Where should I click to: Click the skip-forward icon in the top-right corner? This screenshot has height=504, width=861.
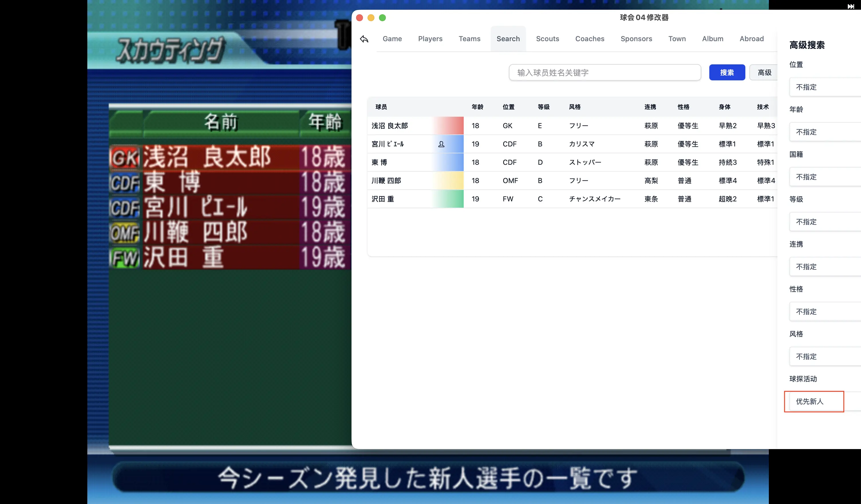851,7
